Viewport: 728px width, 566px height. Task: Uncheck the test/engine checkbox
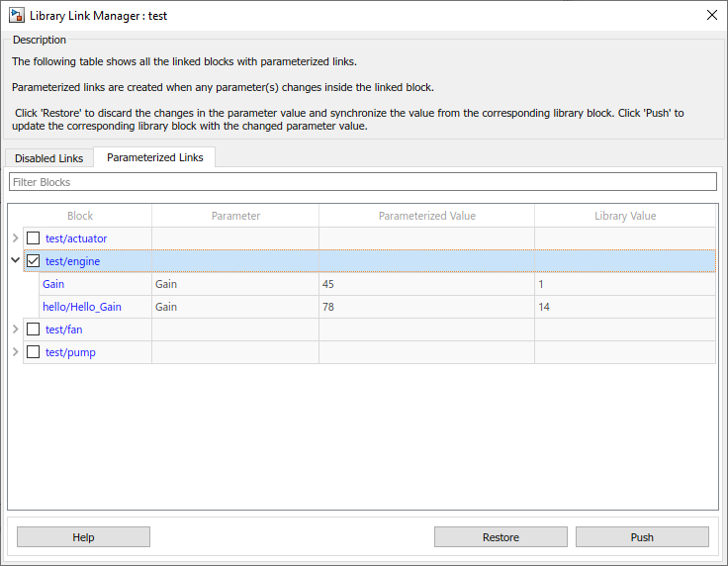34,261
